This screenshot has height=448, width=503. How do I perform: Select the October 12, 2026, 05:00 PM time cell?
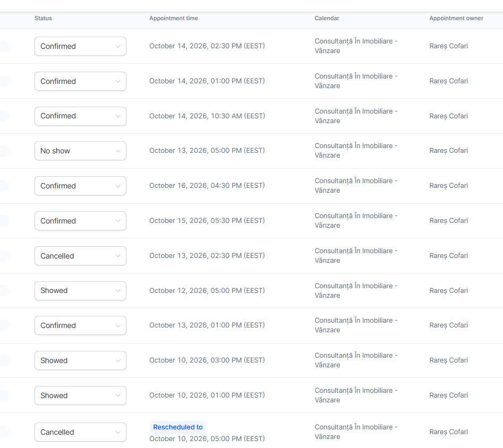click(x=207, y=290)
